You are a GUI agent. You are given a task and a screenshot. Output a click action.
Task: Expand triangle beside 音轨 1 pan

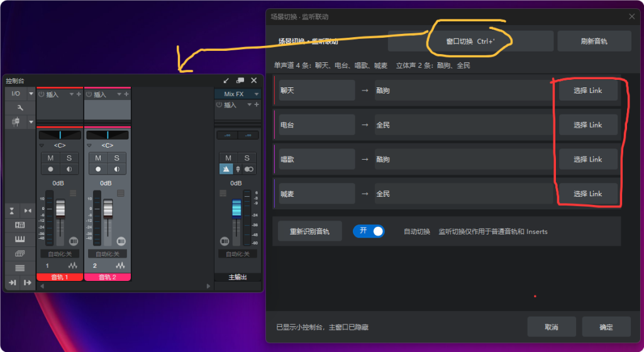click(42, 145)
